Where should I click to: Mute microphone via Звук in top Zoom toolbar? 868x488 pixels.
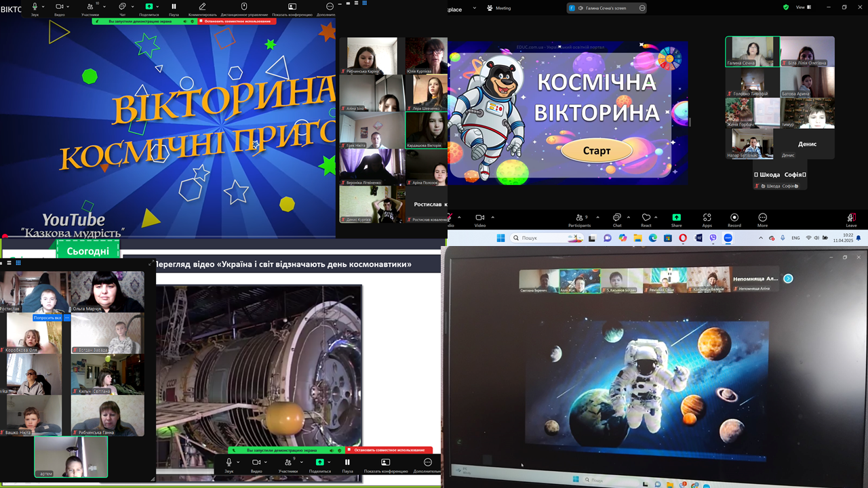35,9
